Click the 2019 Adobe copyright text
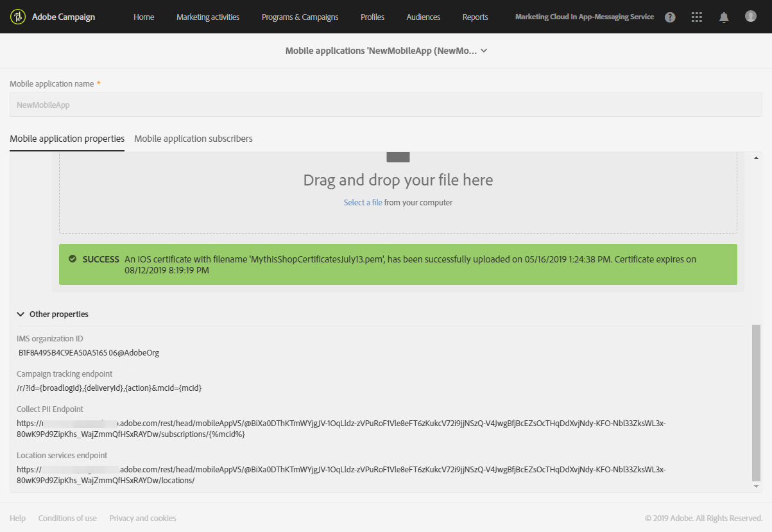The height and width of the screenshot is (532, 772). click(x=703, y=518)
